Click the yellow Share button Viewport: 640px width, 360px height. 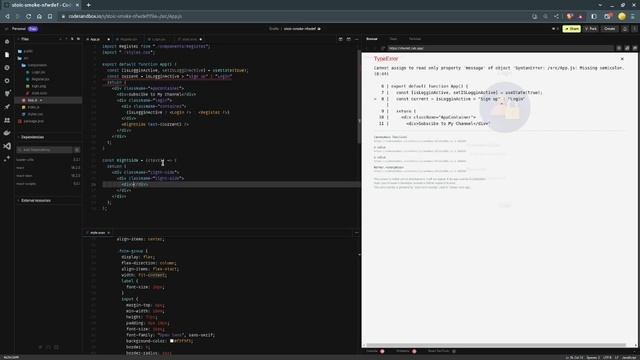571,29
